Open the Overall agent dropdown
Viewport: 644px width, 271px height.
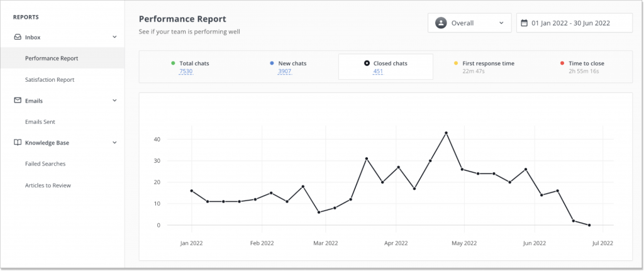(469, 23)
